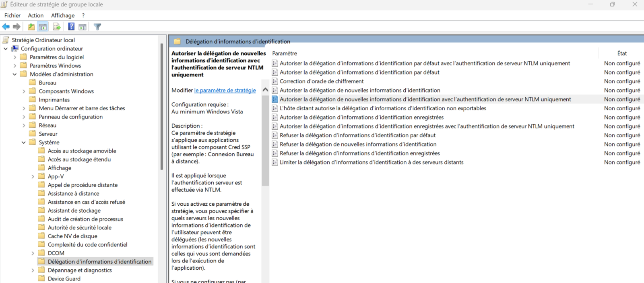Toggle the action pane toolbar icon
This screenshot has height=283, width=644.
[83, 27]
